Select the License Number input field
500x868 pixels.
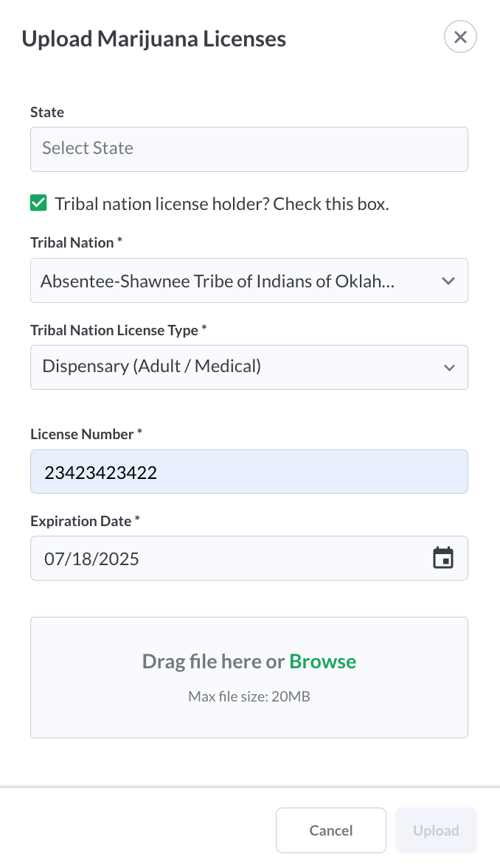pos(249,471)
